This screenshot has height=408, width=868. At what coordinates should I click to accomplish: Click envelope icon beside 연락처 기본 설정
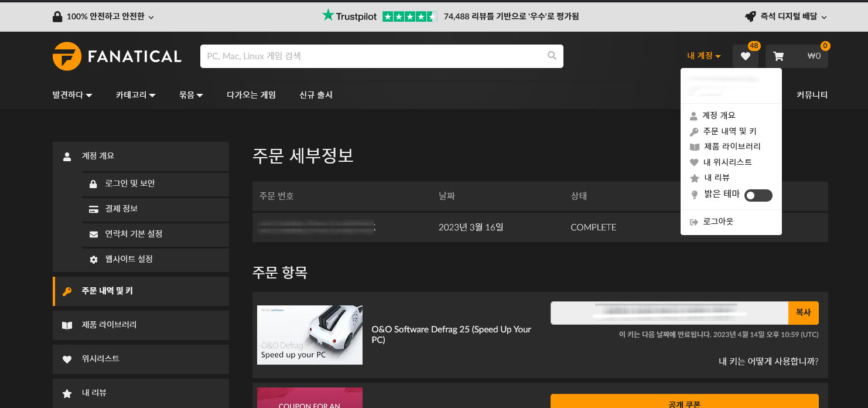coord(93,234)
